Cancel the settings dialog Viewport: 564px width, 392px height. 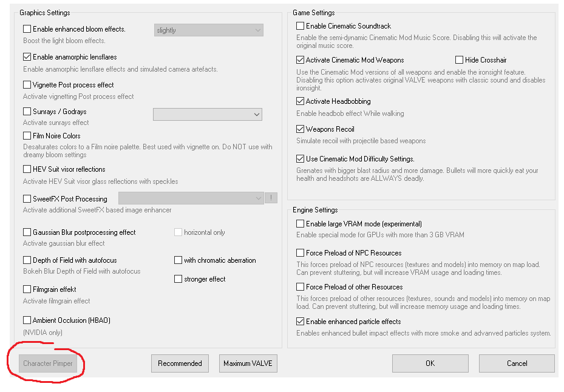click(x=517, y=363)
